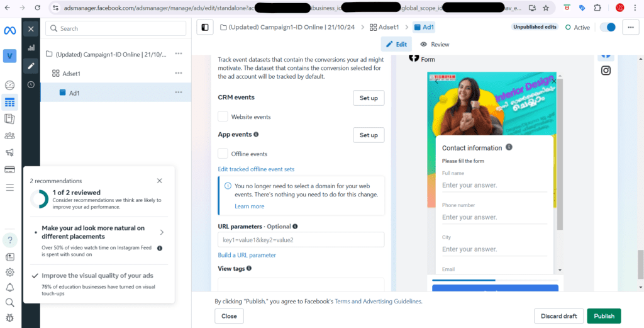
Task: Open the all tools hamburger menu
Action: (x=10, y=188)
